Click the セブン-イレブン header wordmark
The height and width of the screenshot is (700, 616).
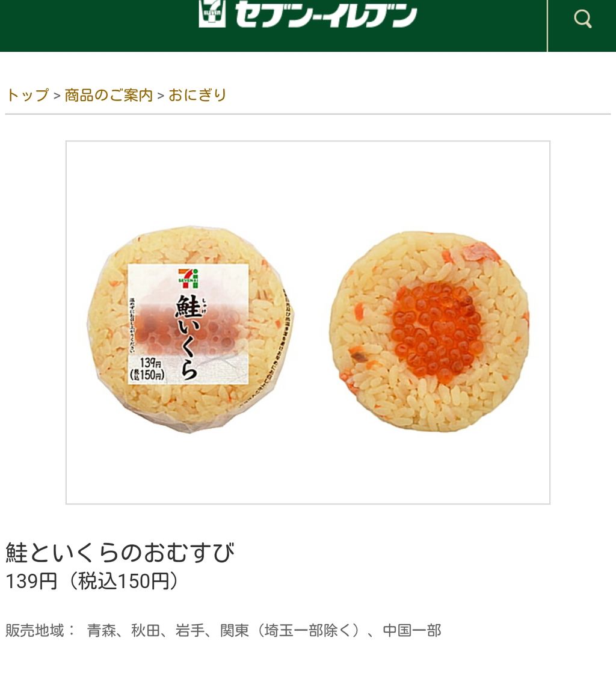coord(325,14)
